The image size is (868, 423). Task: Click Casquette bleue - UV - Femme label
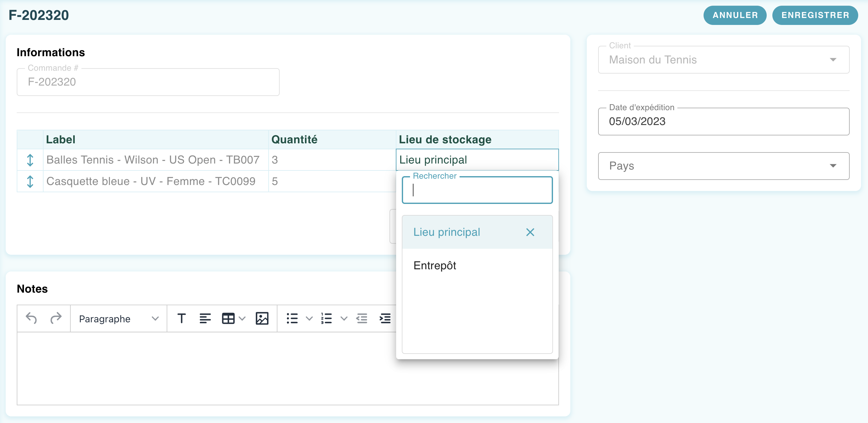(156, 181)
